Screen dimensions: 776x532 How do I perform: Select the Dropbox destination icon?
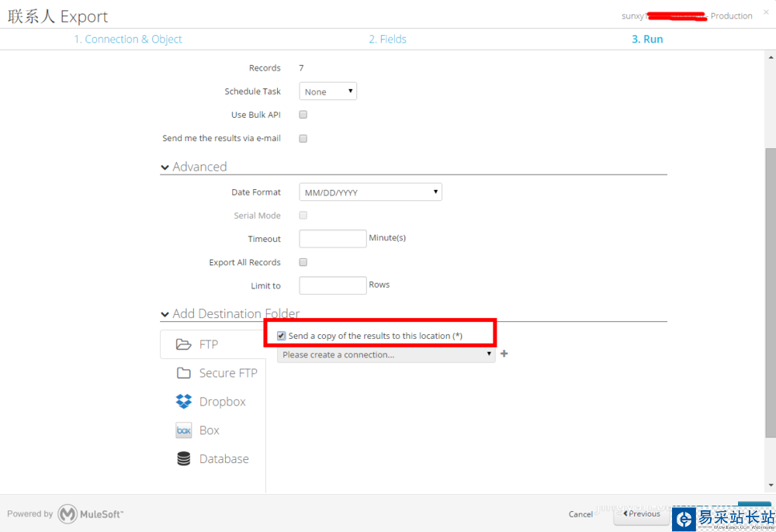point(184,402)
